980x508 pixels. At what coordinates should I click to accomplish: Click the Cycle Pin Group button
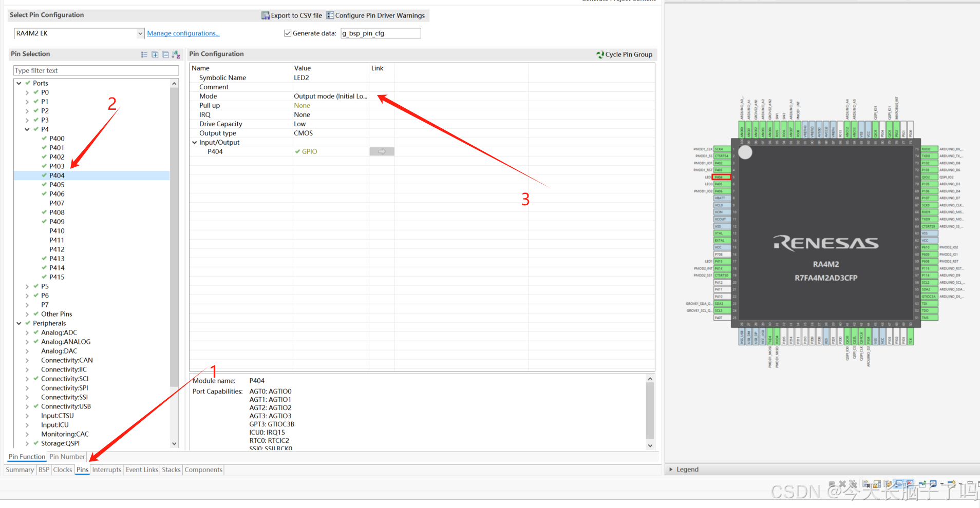[x=624, y=54]
